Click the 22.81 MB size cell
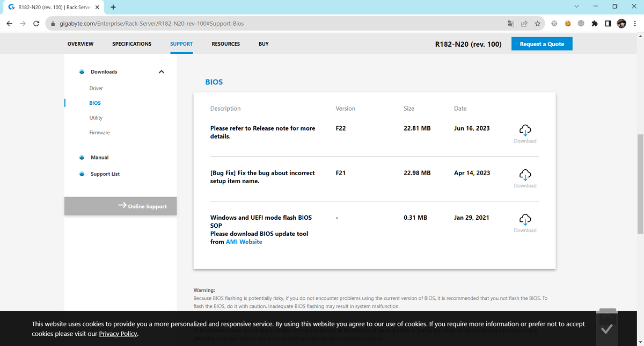644x346 pixels. (x=417, y=128)
